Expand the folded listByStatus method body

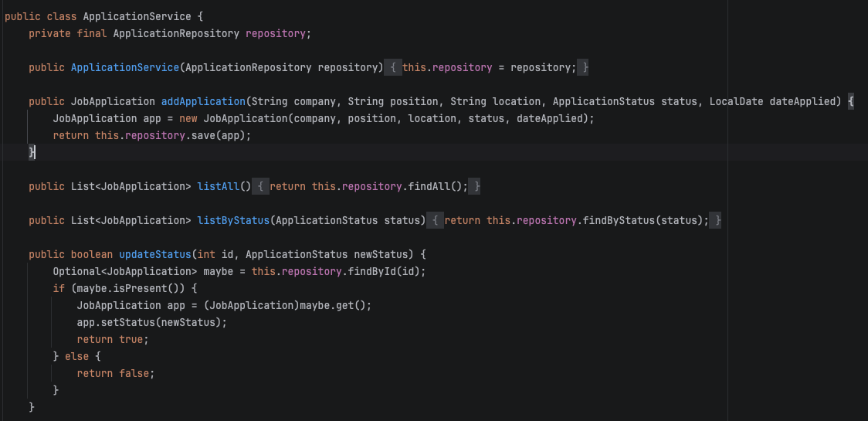pyautogui.click(x=436, y=220)
